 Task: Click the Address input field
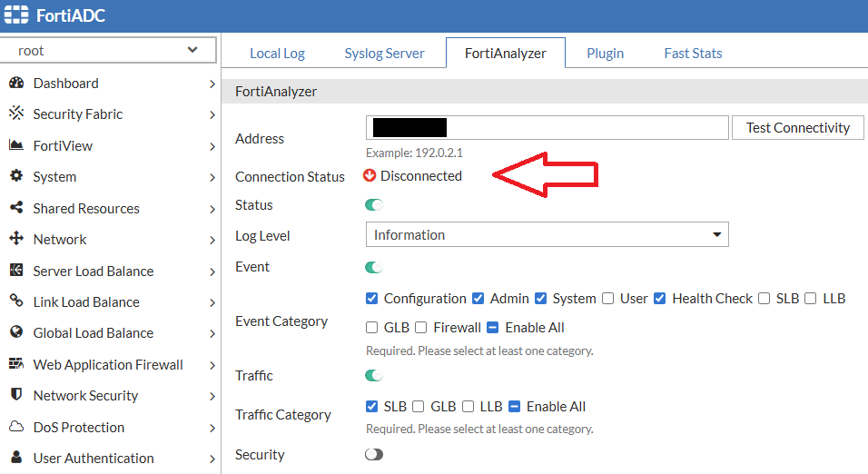pyautogui.click(x=547, y=127)
